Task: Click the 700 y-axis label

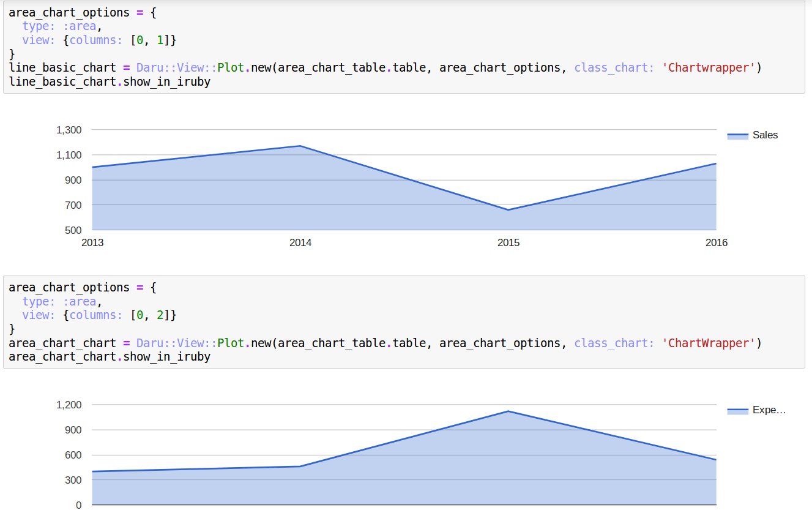Action: (x=73, y=205)
